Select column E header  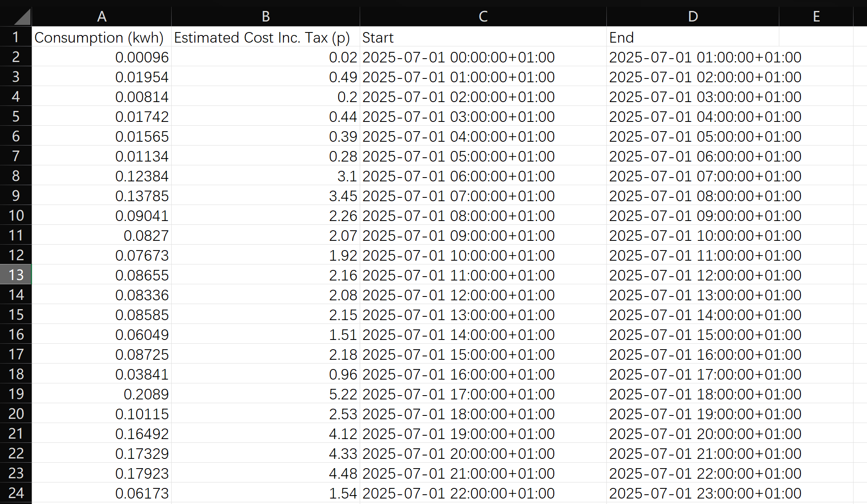[x=816, y=17]
